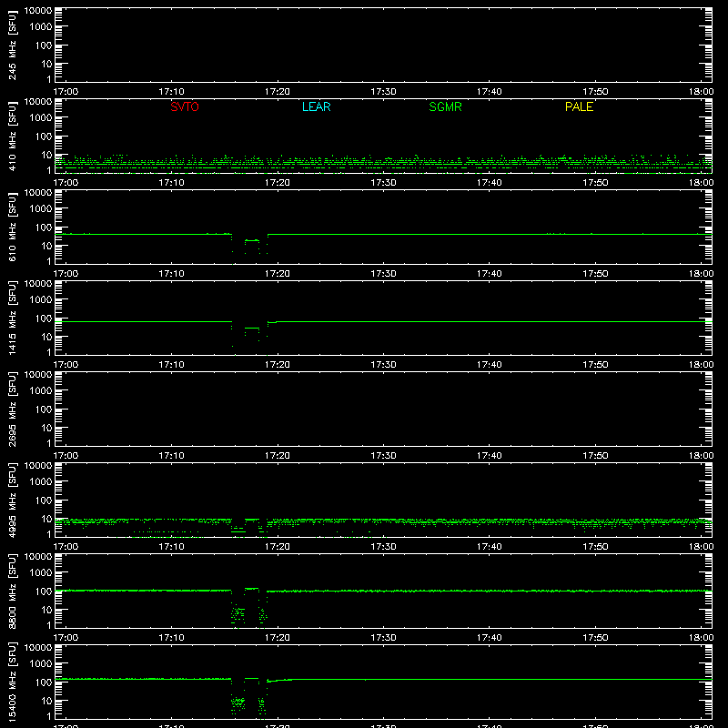728x728 pixels.
Task: Select the 8800 MHz [SFU] axis title
Action: (x=12, y=591)
